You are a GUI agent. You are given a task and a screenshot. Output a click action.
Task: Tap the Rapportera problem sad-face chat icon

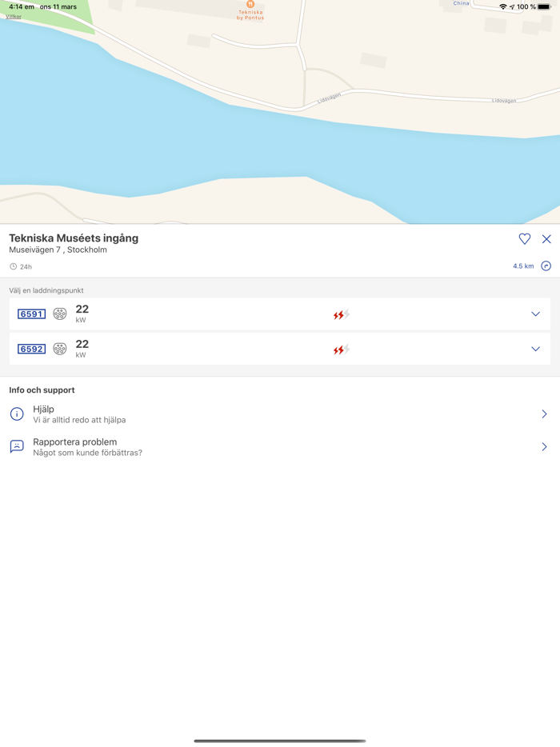click(x=17, y=446)
